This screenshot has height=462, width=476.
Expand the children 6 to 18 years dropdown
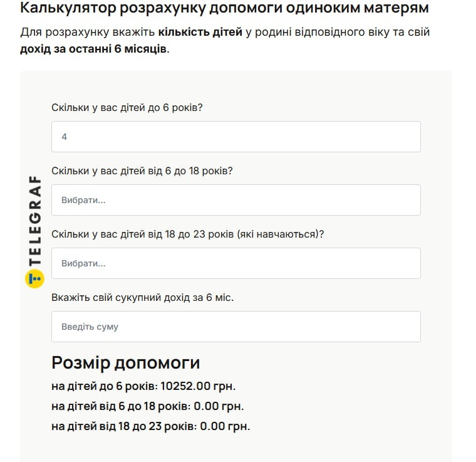[x=235, y=200]
